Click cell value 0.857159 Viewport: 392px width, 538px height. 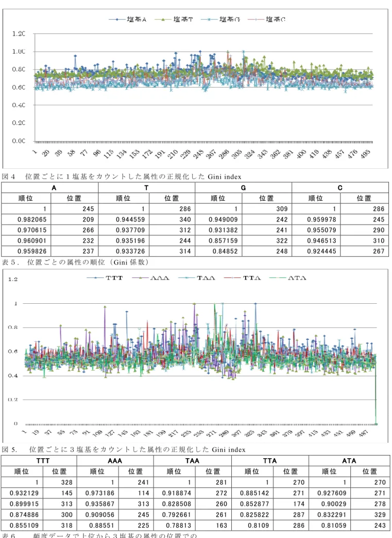pos(224,241)
